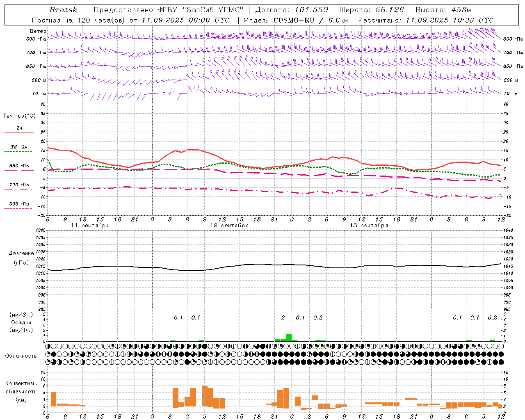Select the 'Тем-ра(°C)' temperature axis title
Image resolution: width=525 pixels, height=420 pixels.
point(19,116)
